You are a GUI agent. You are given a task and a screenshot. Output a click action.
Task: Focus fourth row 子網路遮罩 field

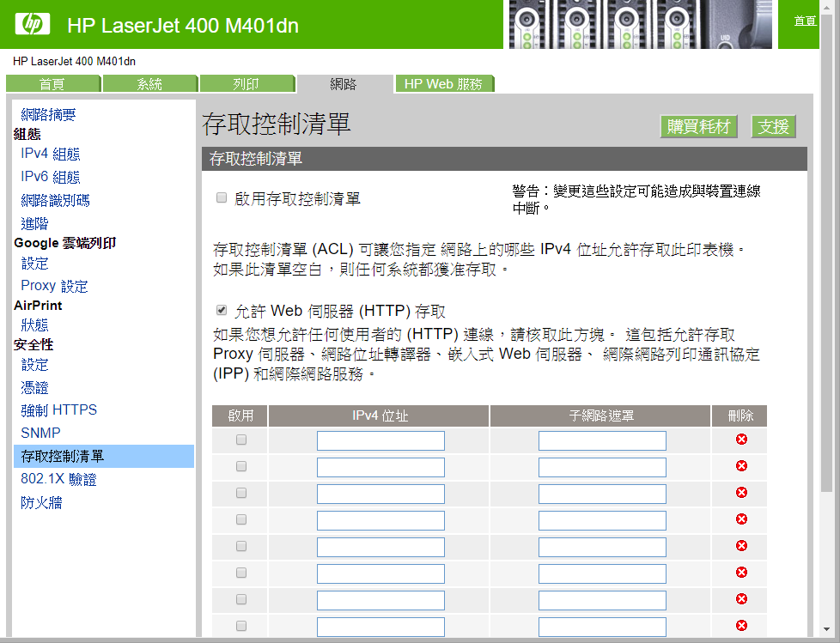tap(603, 520)
